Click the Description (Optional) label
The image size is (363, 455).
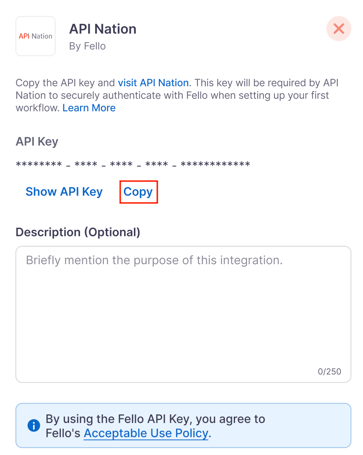pos(78,232)
